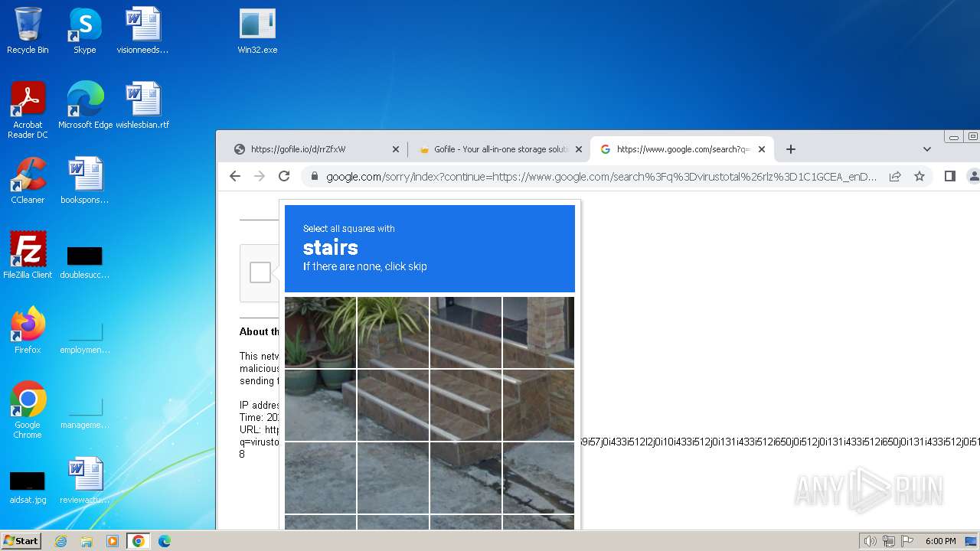Open Edge from the taskbar
The height and width of the screenshot is (551, 980).
[x=164, y=541]
